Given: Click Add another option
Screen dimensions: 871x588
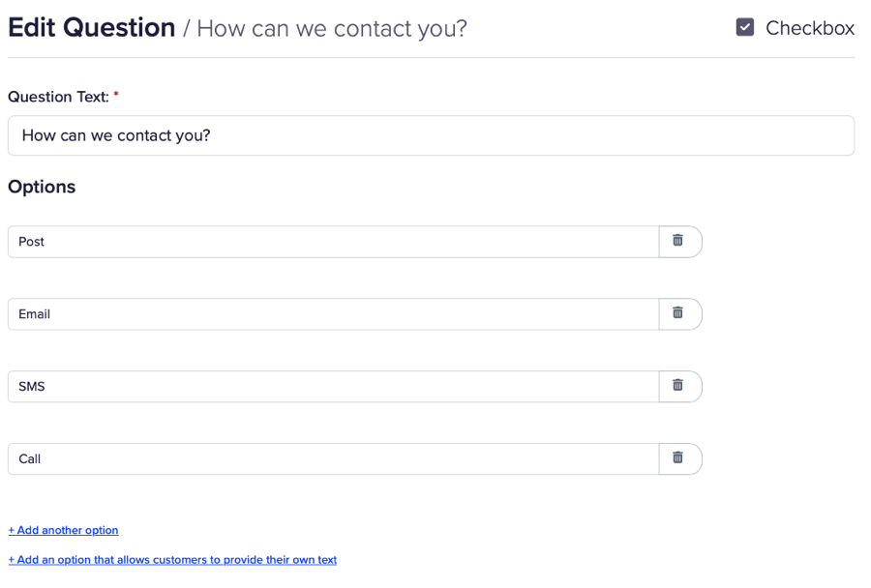Looking at the screenshot, I should (63, 530).
